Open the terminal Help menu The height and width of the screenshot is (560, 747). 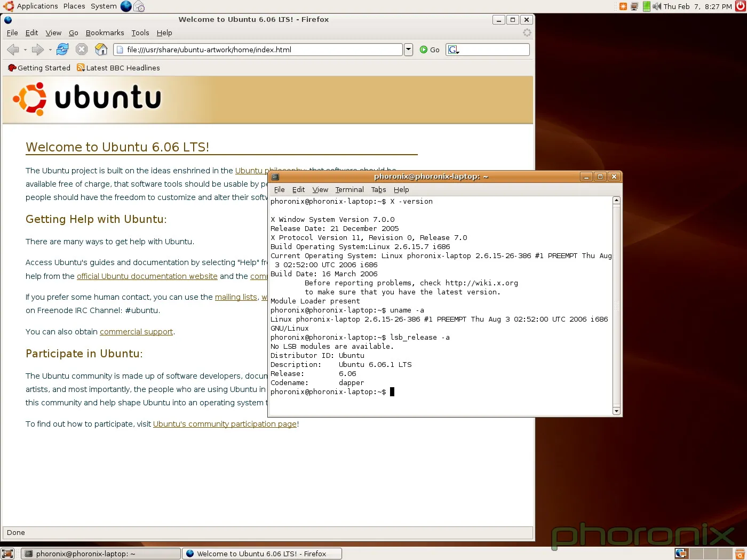401,189
